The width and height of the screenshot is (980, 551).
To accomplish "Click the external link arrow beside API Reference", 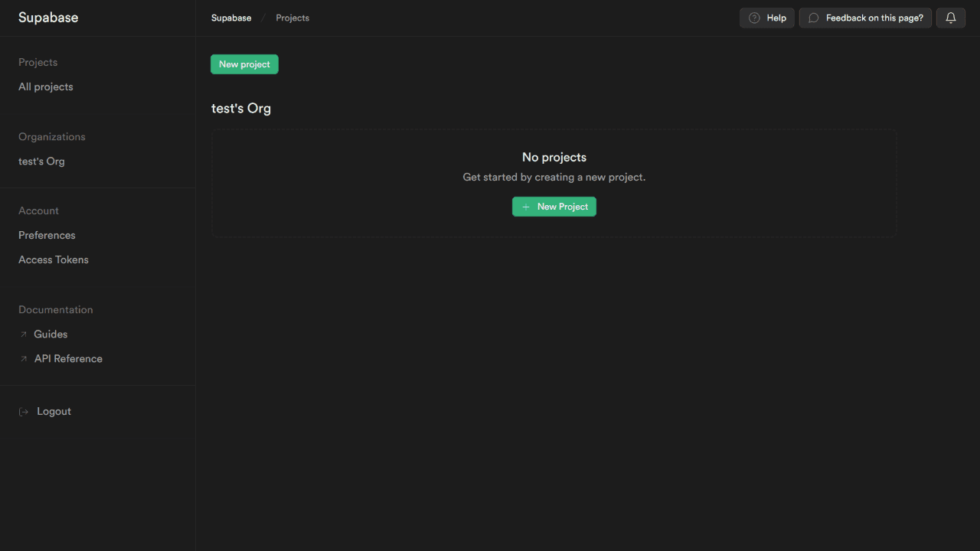I will click(22, 358).
